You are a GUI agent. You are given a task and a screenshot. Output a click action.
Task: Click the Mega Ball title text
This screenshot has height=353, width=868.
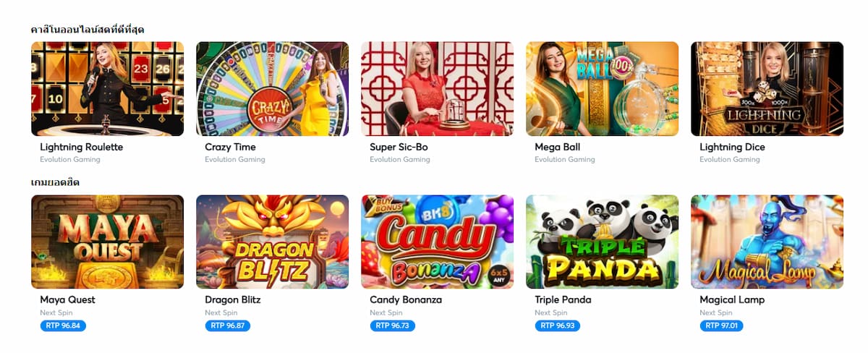[557, 147]
